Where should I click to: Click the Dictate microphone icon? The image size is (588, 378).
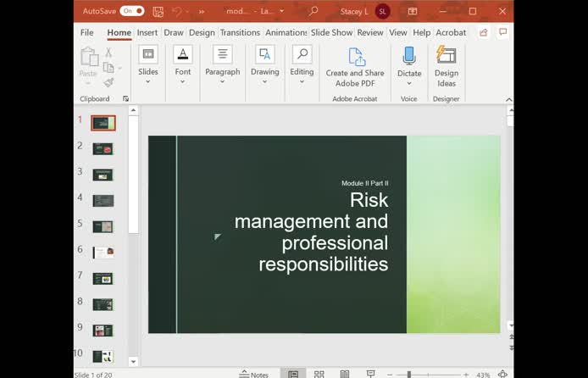tap(409, 56)
